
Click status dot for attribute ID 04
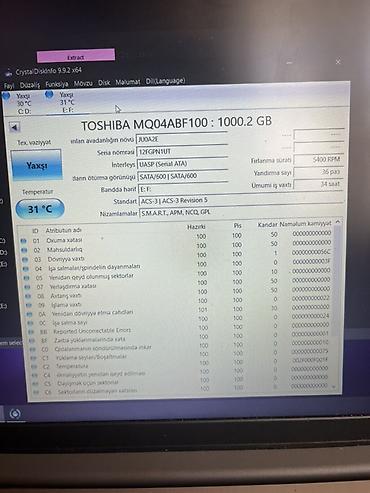[x=26, y=268]
